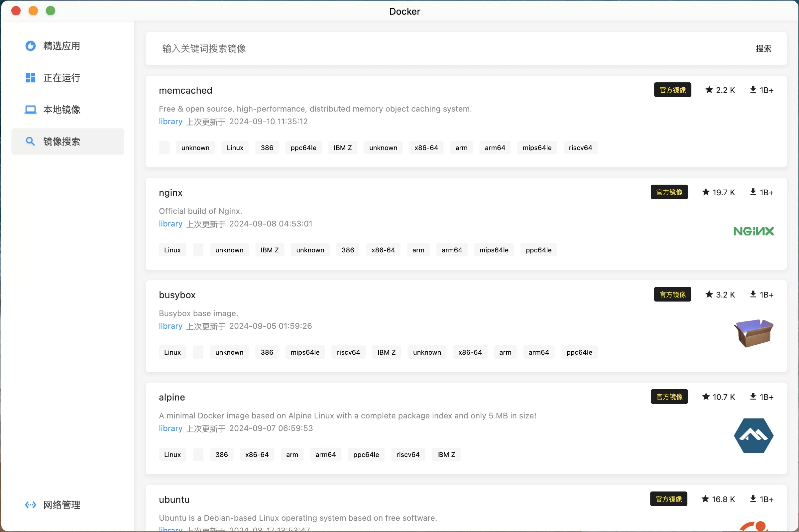This screenshot has width=799, height=532.
Task: Click the star icon on nginx card
Action: [706, 192]
